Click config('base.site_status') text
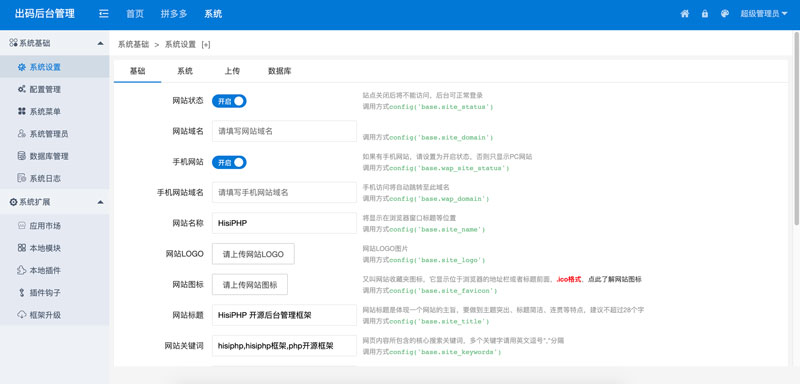The width and height of the screenshot is (800, 384). pos(441,107)
